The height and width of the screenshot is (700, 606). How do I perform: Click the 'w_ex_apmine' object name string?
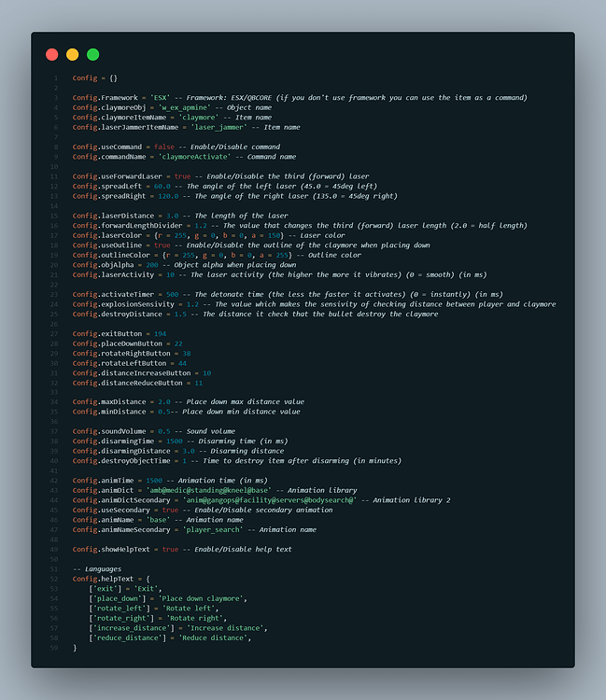(x=185, y=107)
